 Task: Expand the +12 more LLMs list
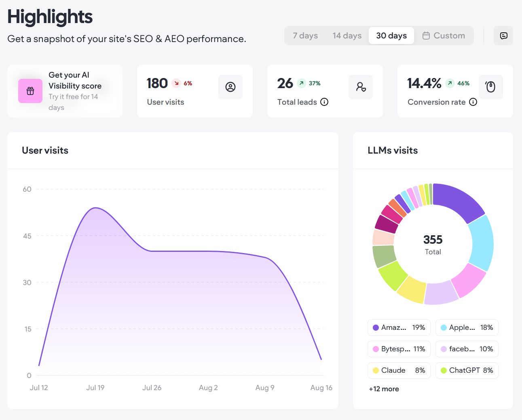pyautogui.click(x=384, y=389)
